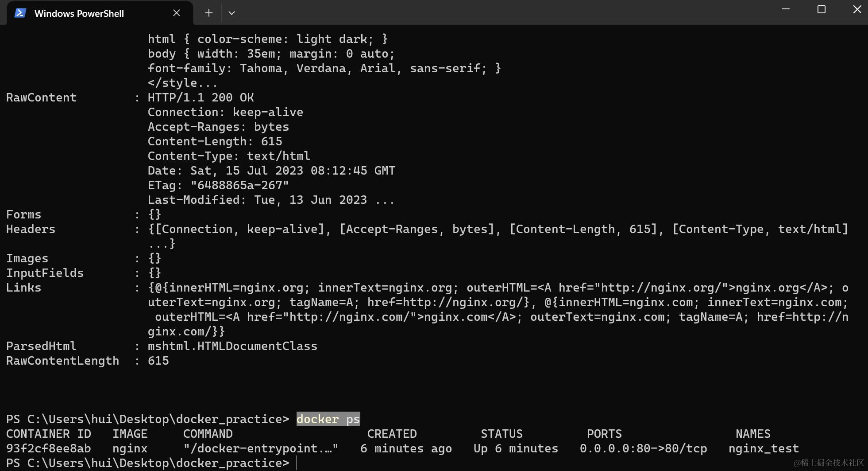
Task: Click the ETag value 6488865a-267
Action: click(x=239, y=185)
